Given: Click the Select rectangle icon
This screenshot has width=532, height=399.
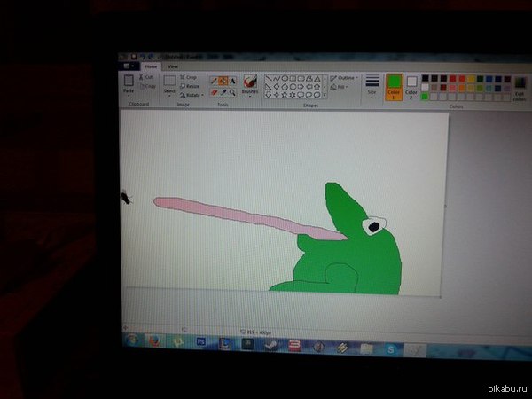Looking at the screenshot, I should click(x=169, y=81).
